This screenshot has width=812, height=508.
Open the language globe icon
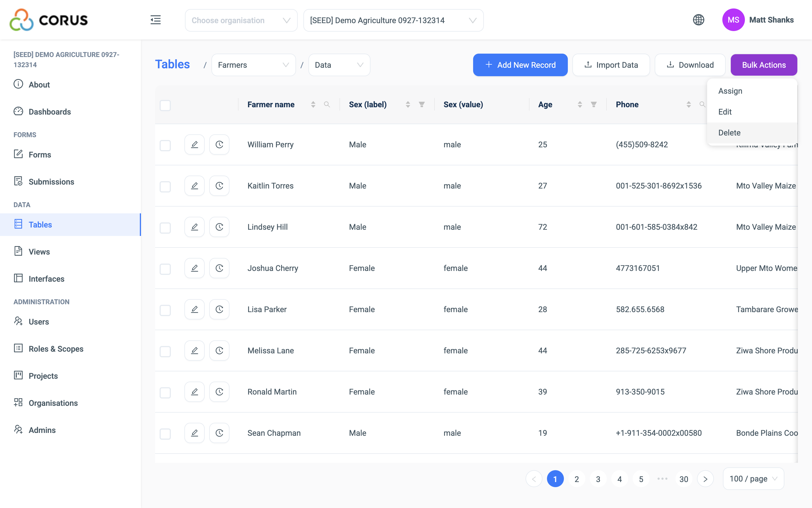698,20
